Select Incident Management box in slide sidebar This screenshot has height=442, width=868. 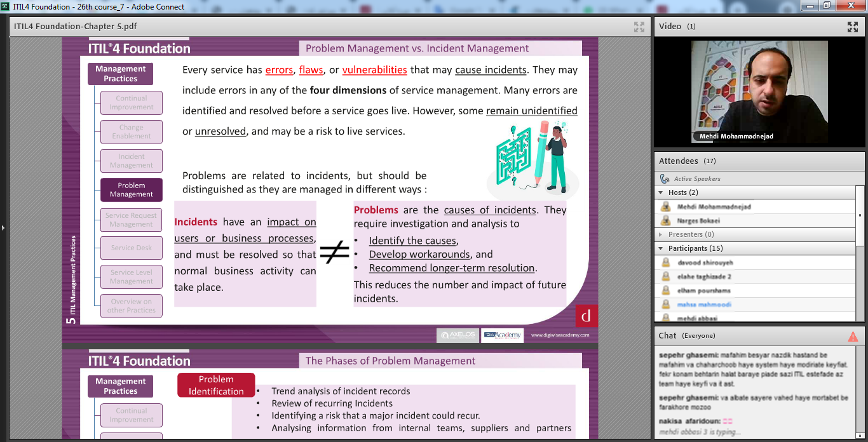click(x=132, y=161)
